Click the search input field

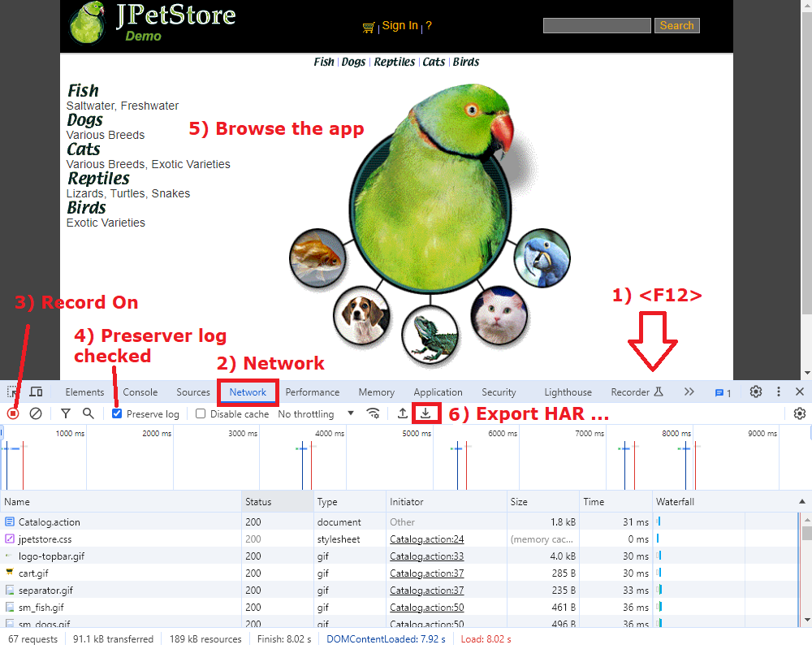click(597, 24)
